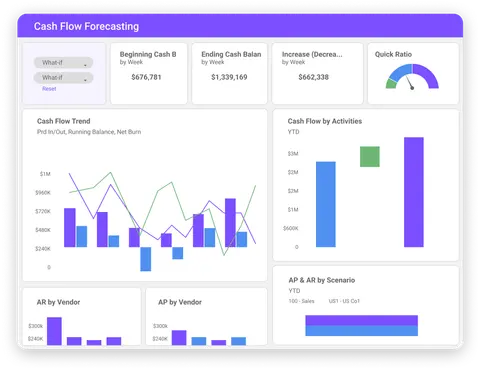The height and width of the screenshot is (370, 480).
Task: Click the Quick Ratio gauge needle
Action: click(410, 83)
